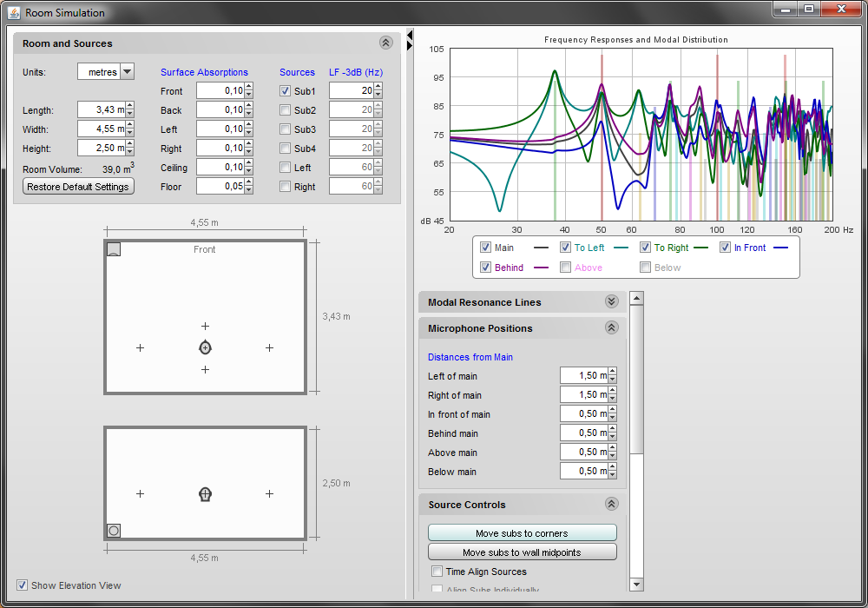Screen dimensions: 868x608
Task: Collapse the Room and Sources panel
Action: (x=386, y=43)
